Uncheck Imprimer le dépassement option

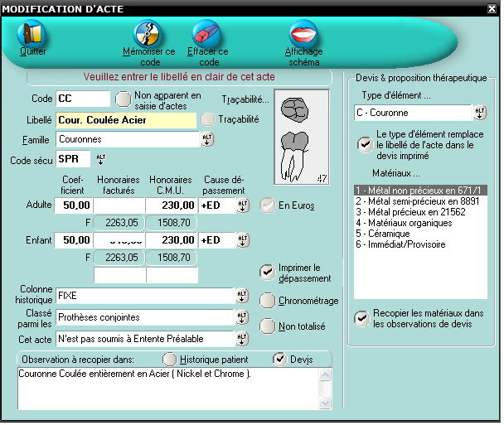click(267, 273)
